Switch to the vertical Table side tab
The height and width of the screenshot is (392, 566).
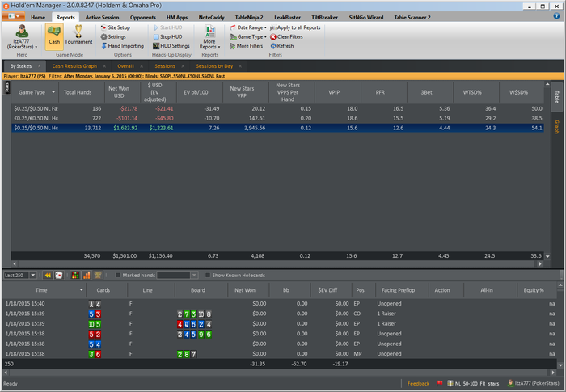click(x=556, y=97)
